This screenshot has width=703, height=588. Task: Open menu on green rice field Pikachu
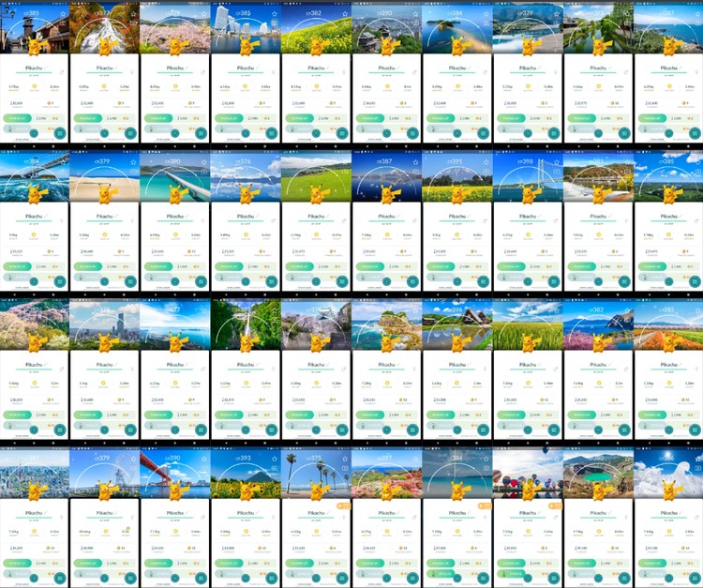(554, 430)
